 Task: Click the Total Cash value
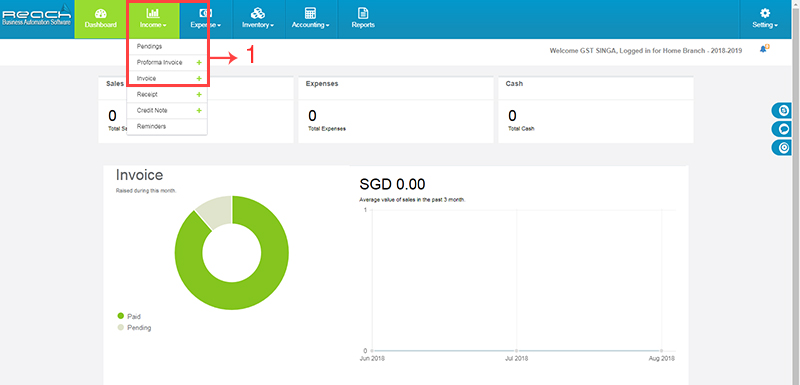(x=512, y=116)
